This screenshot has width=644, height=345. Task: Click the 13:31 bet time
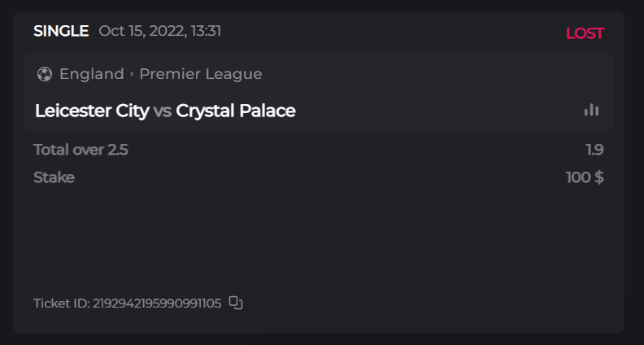coord(205,31)
